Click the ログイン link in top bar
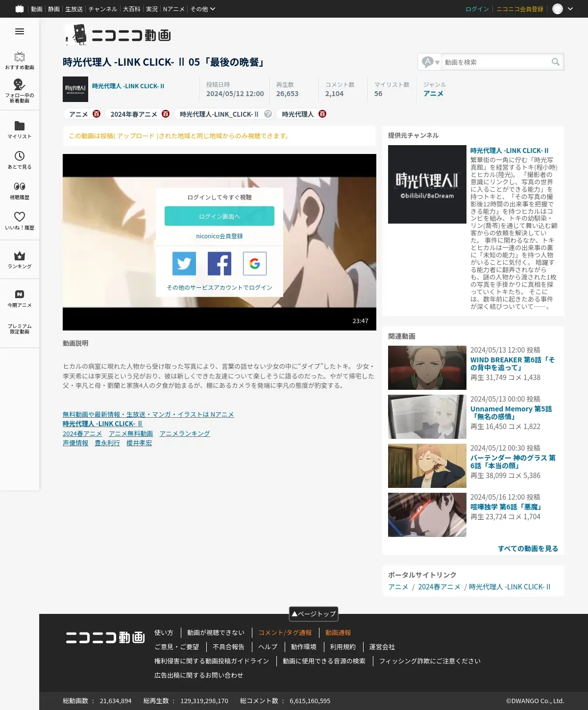Image resolution: width=588 pixels, height=710 pixels. coord(477,9)
